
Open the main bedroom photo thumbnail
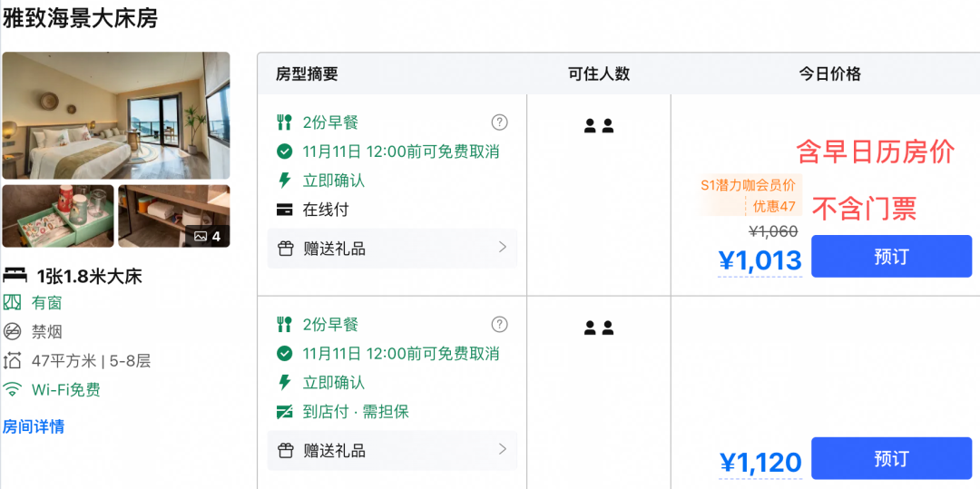click(x=116, y=115)
